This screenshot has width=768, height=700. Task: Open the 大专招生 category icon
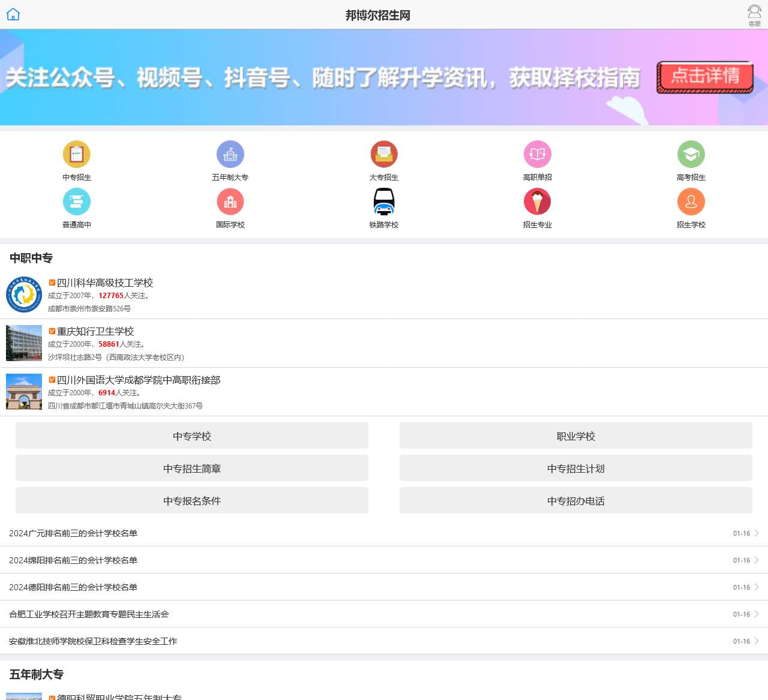pyautogui.click(x=384, y=155)
